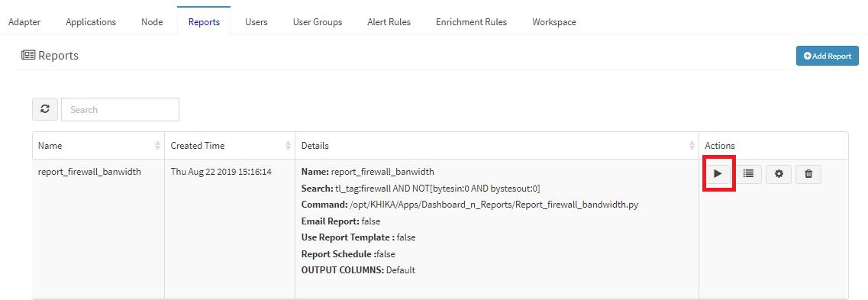Screen dimensions: 868x300
Task: Open the Enrichment Rules tab
Action: pos(471,22)
